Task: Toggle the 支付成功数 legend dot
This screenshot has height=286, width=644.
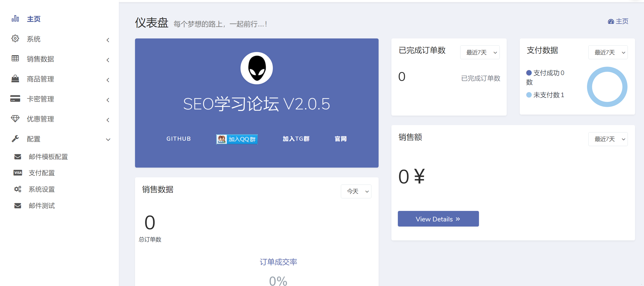Action: coord(529,73)
